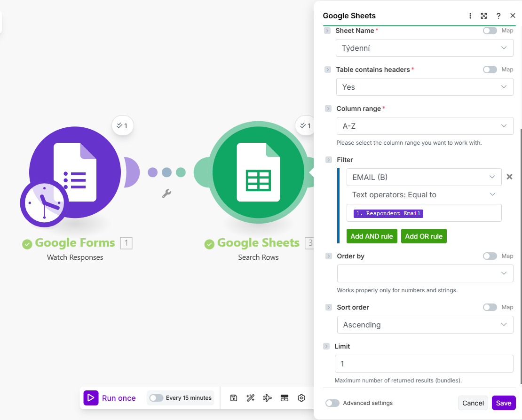The image size is (522, 420).
Task: Click the Watch Responses label
Action: pyautogui.click(x=75, y=257)
